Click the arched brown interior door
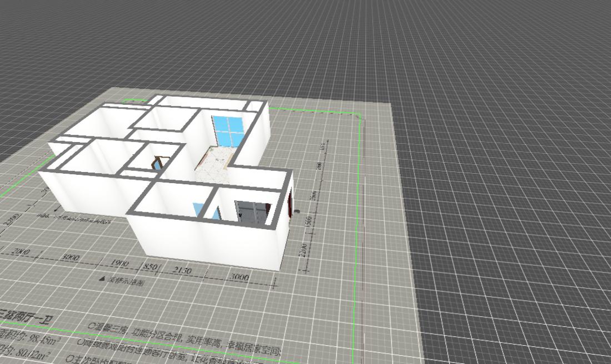 click(x=157, y=163)
